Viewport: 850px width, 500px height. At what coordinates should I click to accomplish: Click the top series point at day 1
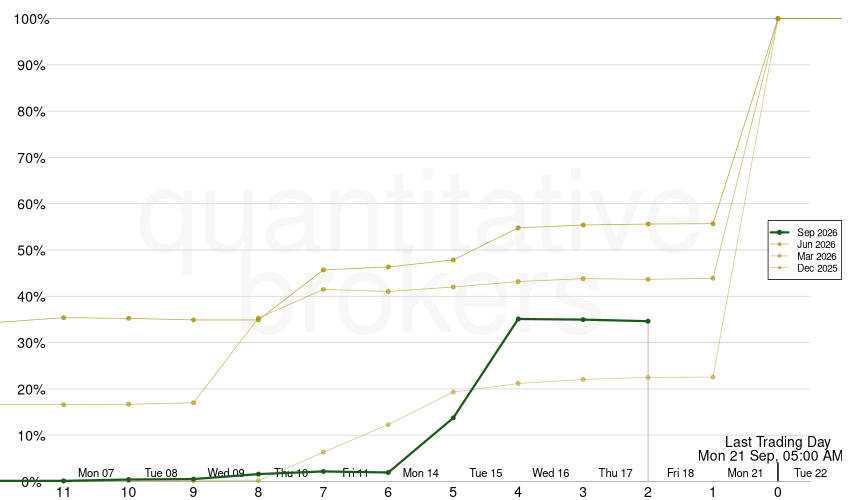(713, 223)
